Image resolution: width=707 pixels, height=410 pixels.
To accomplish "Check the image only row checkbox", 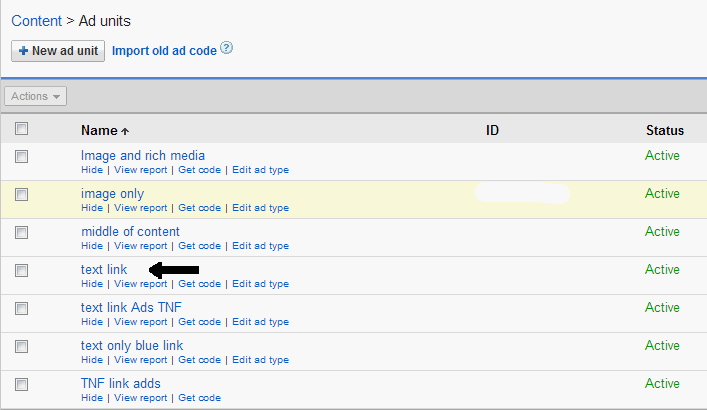I will click(21, 194).
